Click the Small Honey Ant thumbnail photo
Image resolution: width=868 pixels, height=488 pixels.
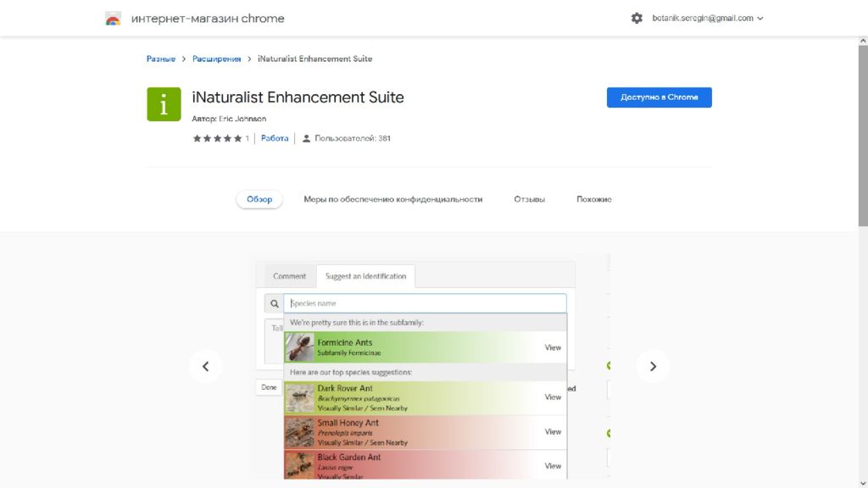click(x=299, y=433)
